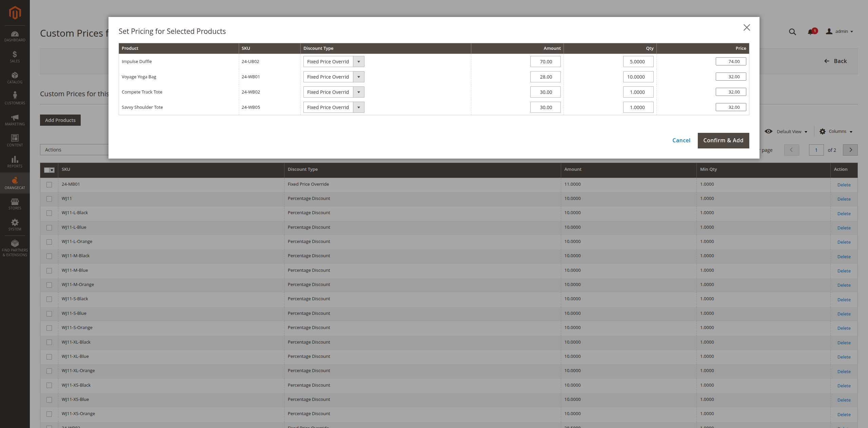Open the Sales menu icon
The width and height of the screenshot is (868, 428).
coord(15,57)
